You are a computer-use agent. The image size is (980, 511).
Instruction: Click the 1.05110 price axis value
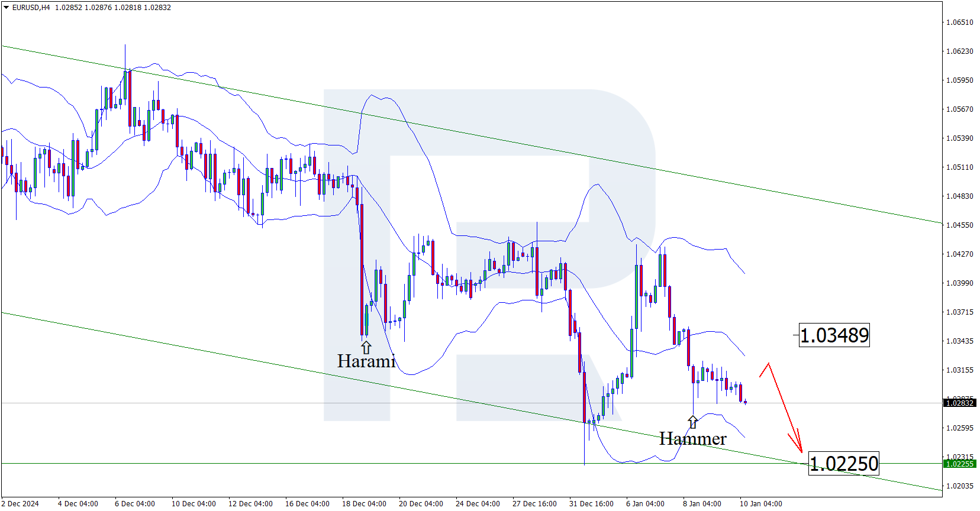[959, 167]
